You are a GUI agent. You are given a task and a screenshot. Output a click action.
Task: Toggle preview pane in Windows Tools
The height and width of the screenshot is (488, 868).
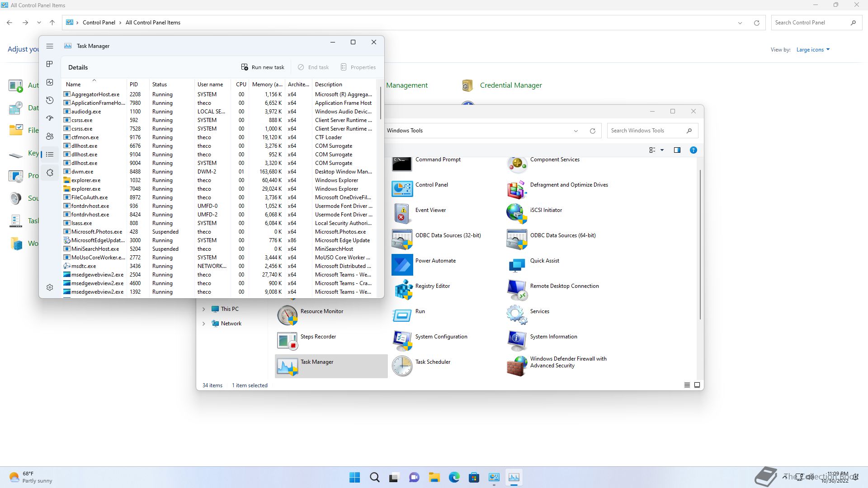[x=677, y=150]
